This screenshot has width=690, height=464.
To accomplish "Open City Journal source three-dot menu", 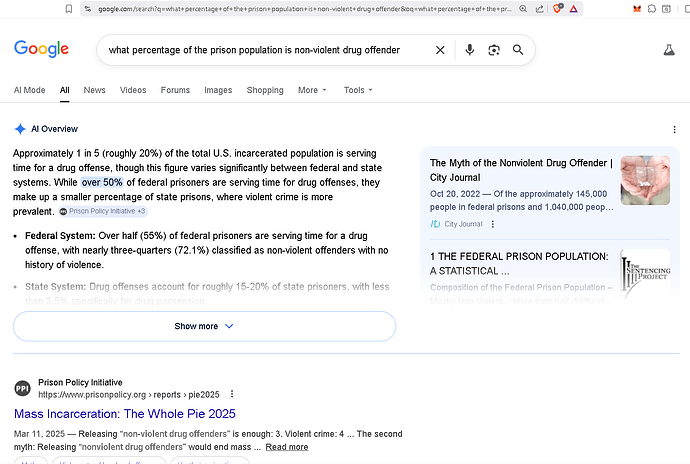I will [x=492, y=224].
